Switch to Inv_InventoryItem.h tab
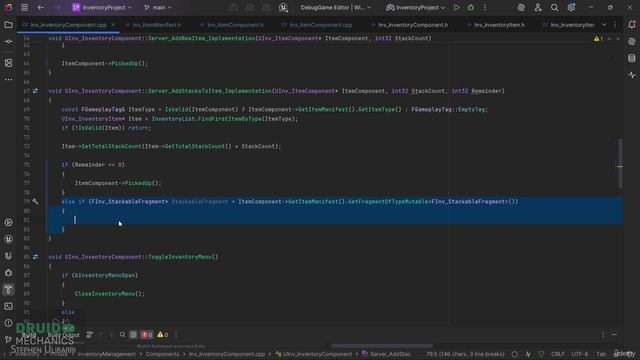 tap(499, 25)
